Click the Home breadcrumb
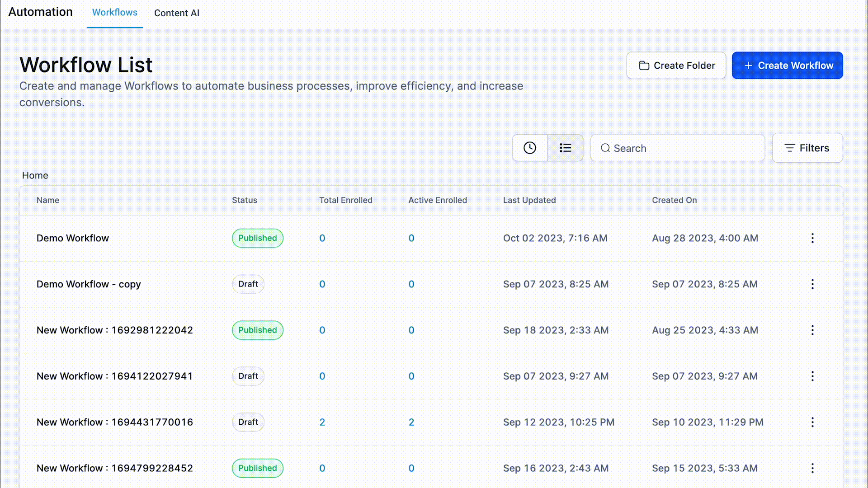868x488 pixels. [x=35, y=175]
